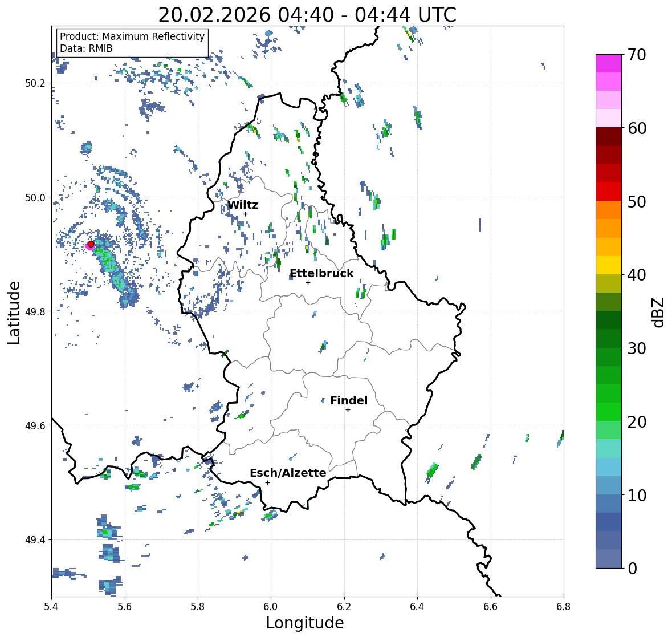Click the colorbar tick label 0

tap(632, 569)
